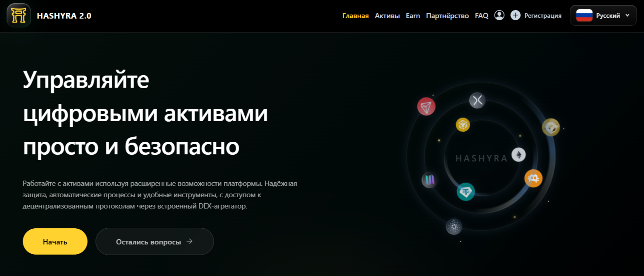Click the yellow Начать button
Screen dimensions: 644x276
55,241
